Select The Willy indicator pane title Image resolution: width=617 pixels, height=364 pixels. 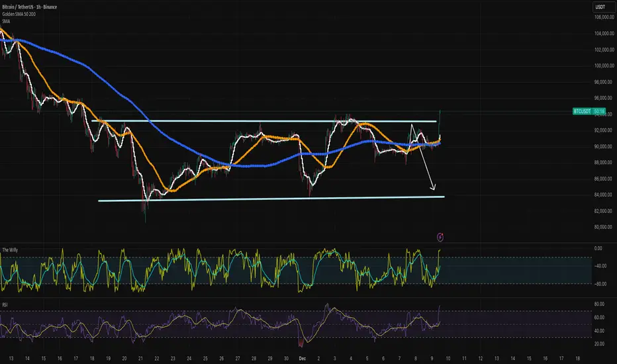tap(10, 250)
